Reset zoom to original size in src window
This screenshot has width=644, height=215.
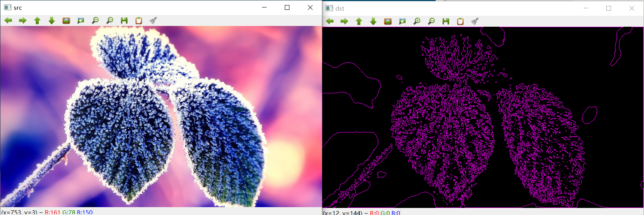pos(66,20)
